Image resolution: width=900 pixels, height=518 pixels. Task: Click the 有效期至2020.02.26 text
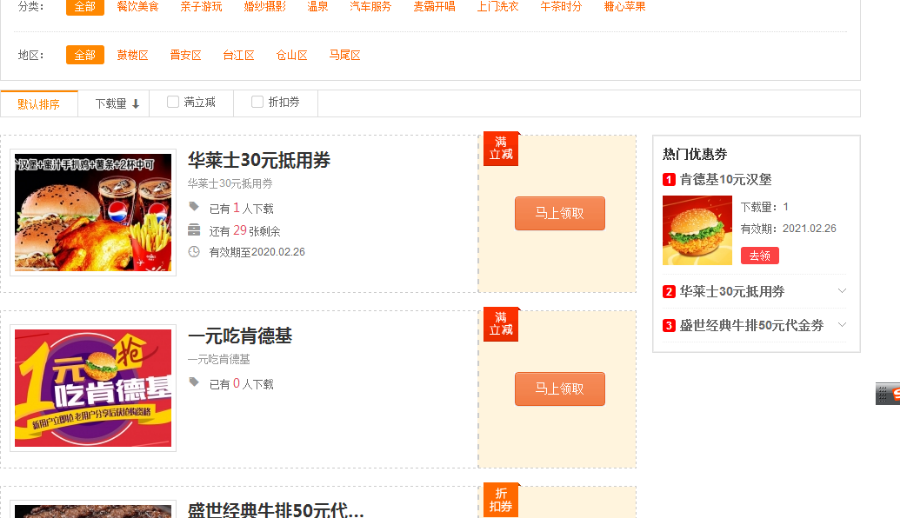click(x=257, y=252)
